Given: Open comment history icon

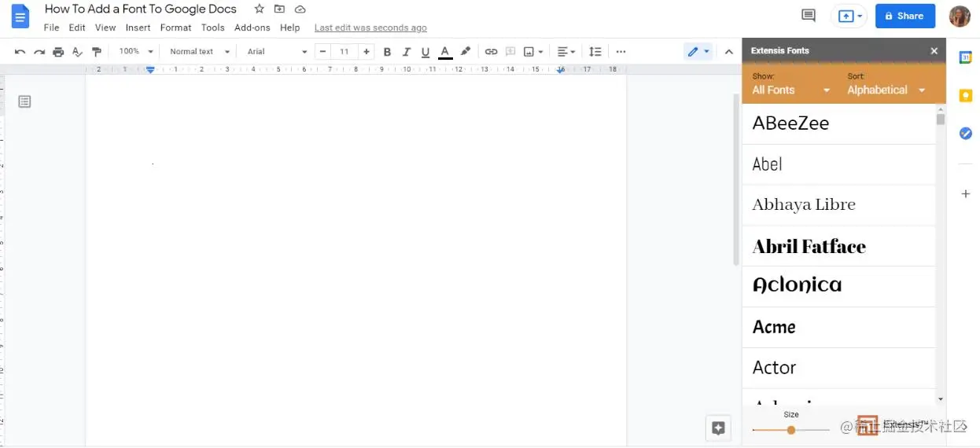Looking at the screenshot, I should coord(808,16).
